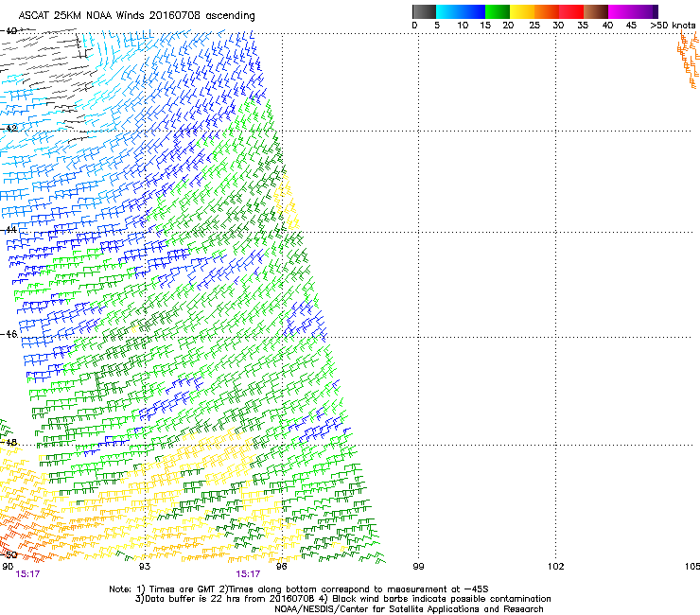Click the brown 35-40 knots legend swatch
Viewport: 700px width, 615px height.
tap(596, 11)
